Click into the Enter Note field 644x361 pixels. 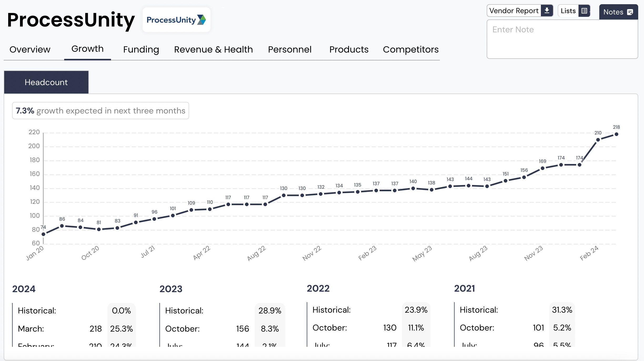point(562,39)
